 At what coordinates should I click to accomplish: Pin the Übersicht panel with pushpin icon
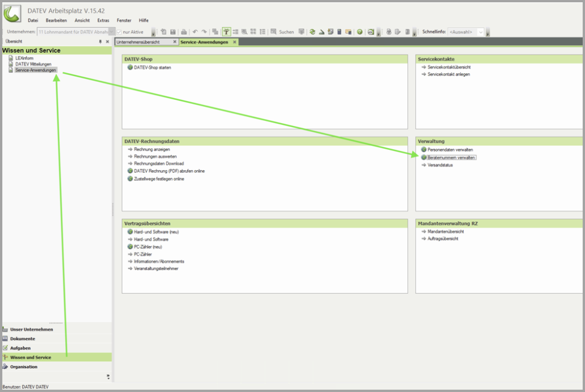click(100, 42)
